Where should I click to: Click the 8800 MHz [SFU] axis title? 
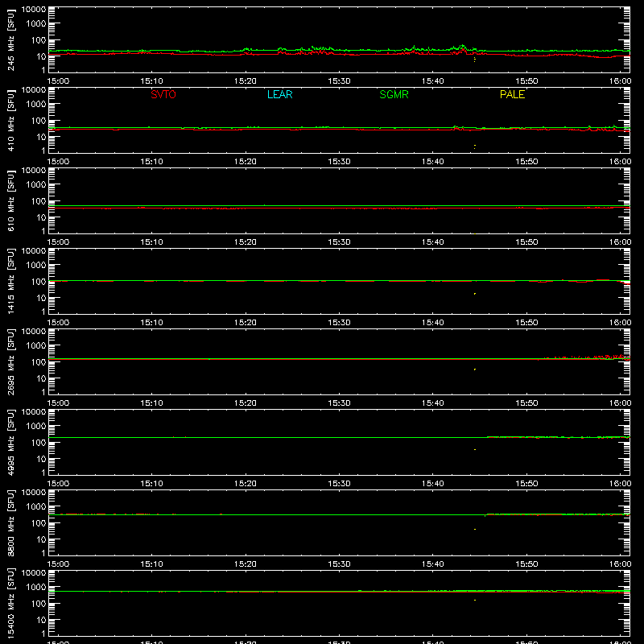(x=11, y=522)
